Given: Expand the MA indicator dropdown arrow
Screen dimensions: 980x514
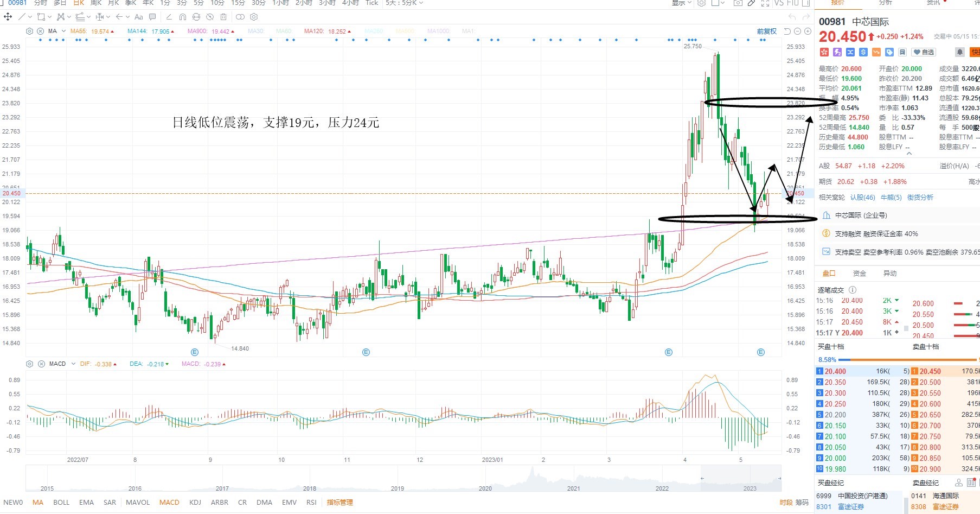Looking at the screenshot, I should point(64,31).
